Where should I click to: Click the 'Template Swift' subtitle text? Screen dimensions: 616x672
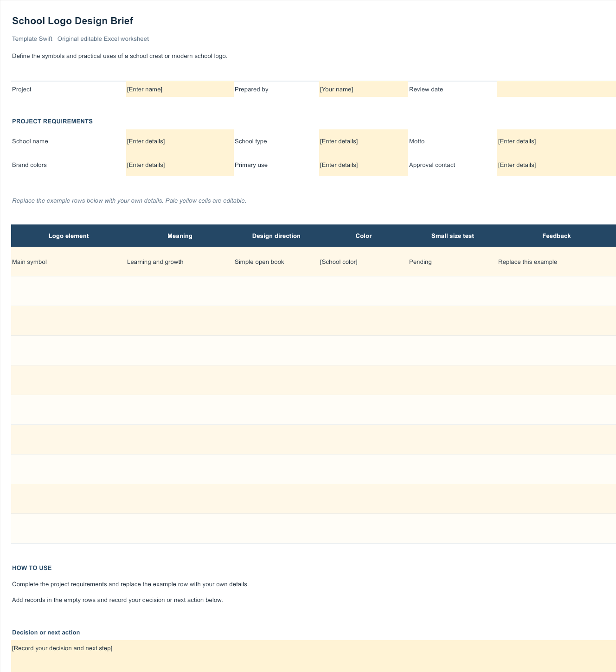coord(32,39)
